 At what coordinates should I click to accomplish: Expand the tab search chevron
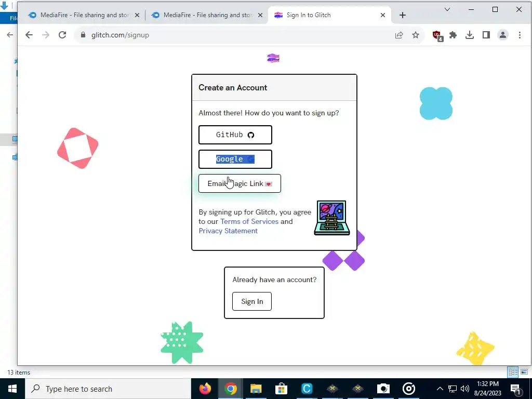coord(447,9)
